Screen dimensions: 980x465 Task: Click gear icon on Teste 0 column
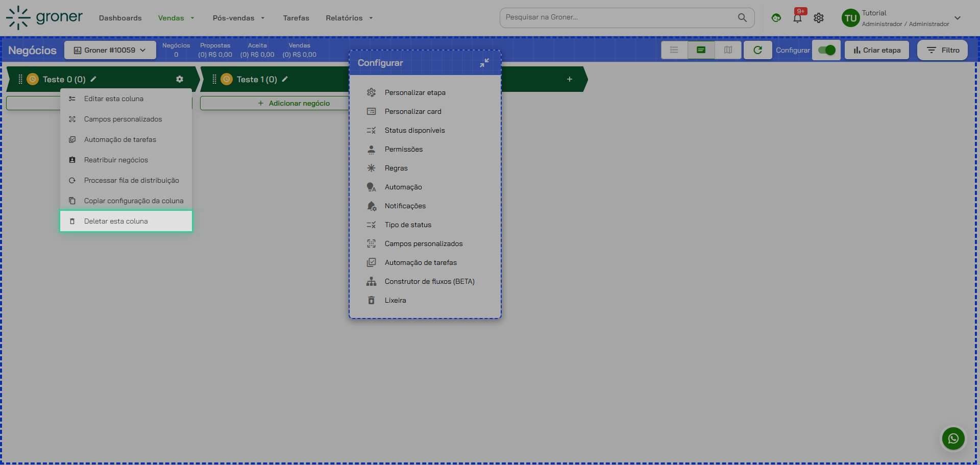click(180, 79)
